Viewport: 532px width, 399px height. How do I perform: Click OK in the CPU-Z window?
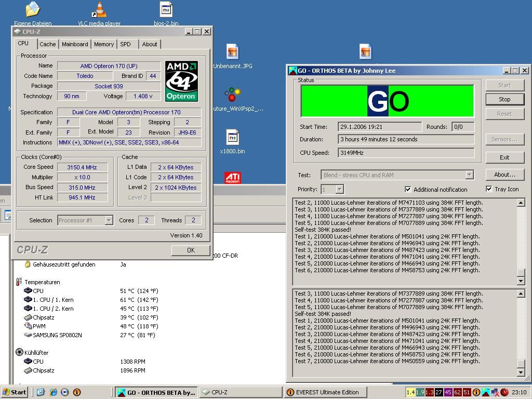[191, 250]
